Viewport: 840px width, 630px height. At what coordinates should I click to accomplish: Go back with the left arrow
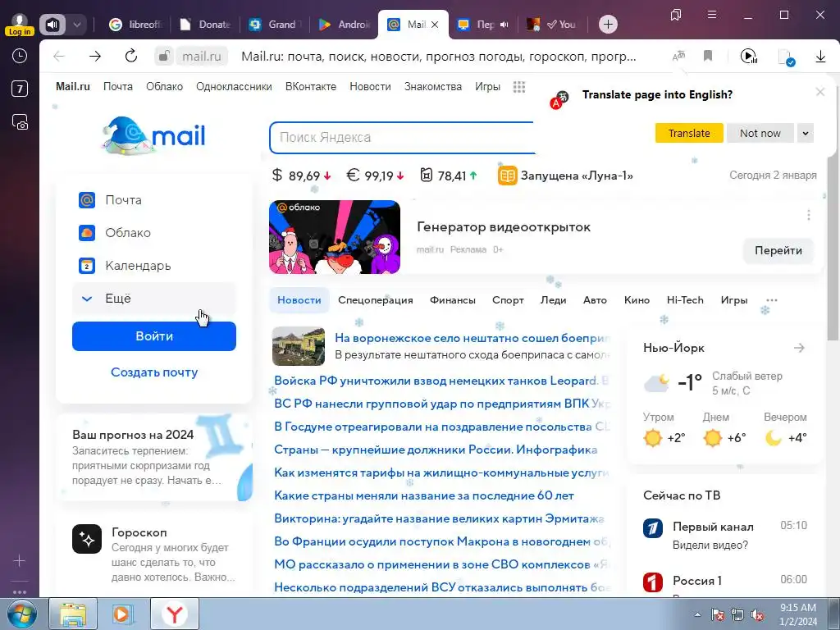(59, 56)
